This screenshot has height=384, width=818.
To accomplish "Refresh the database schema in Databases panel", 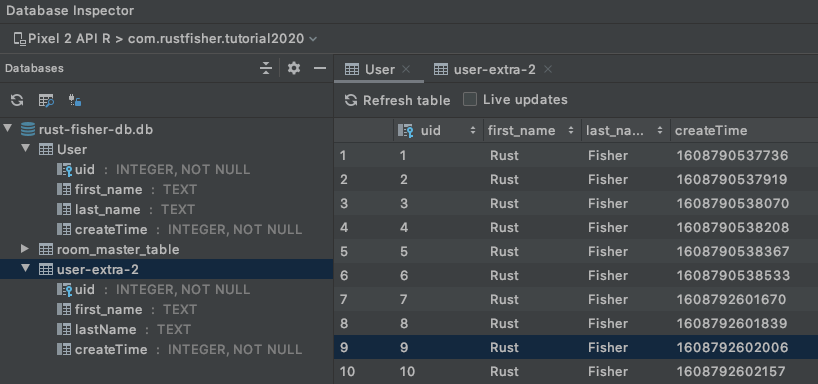I will pyautogui.click(x=17, y=100).
